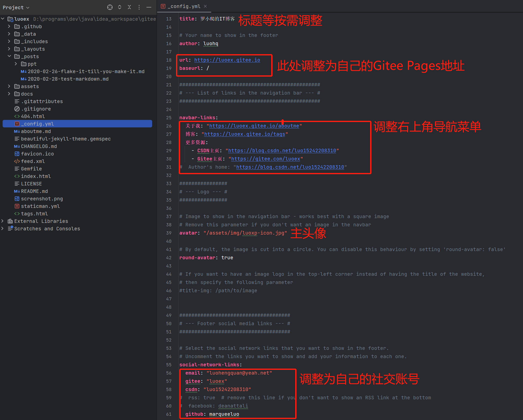
Task: Select the .gitignore file icon in tree
Action: [17, 109]
